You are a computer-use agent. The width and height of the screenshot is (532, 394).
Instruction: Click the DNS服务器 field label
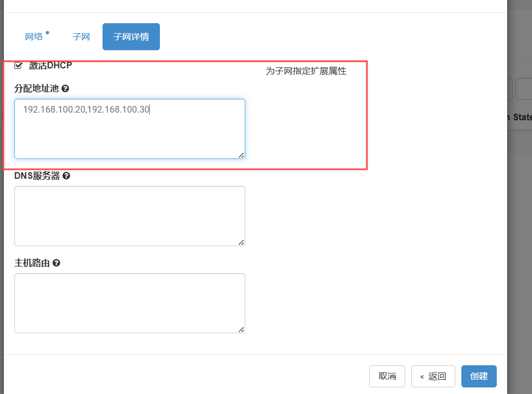click(x=37, y=175)
